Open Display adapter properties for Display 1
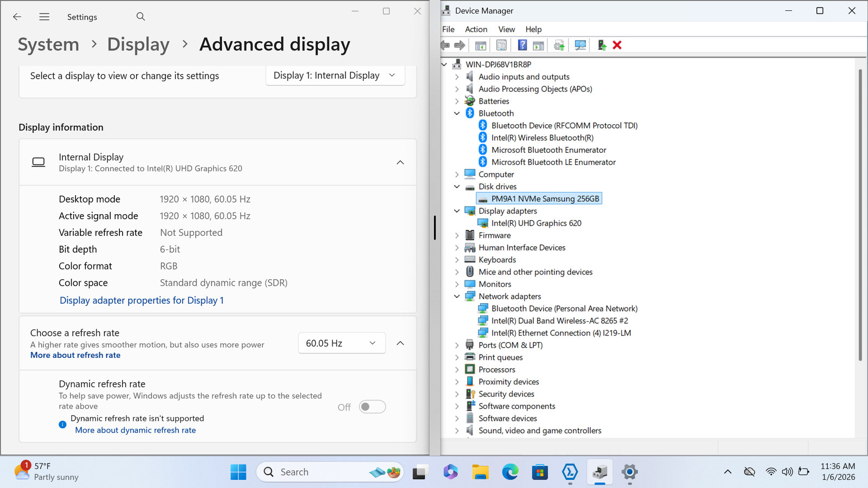Screen dimensions: 868x488 coord(142,300)
